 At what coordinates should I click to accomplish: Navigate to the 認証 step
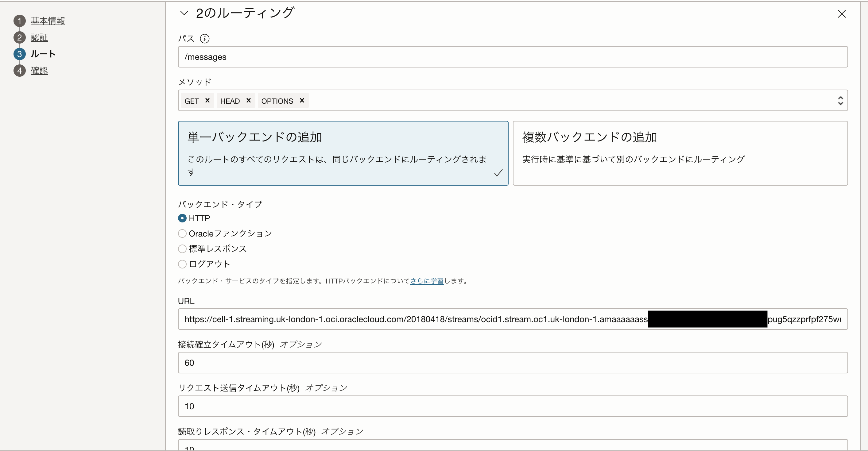click(39, 37)
